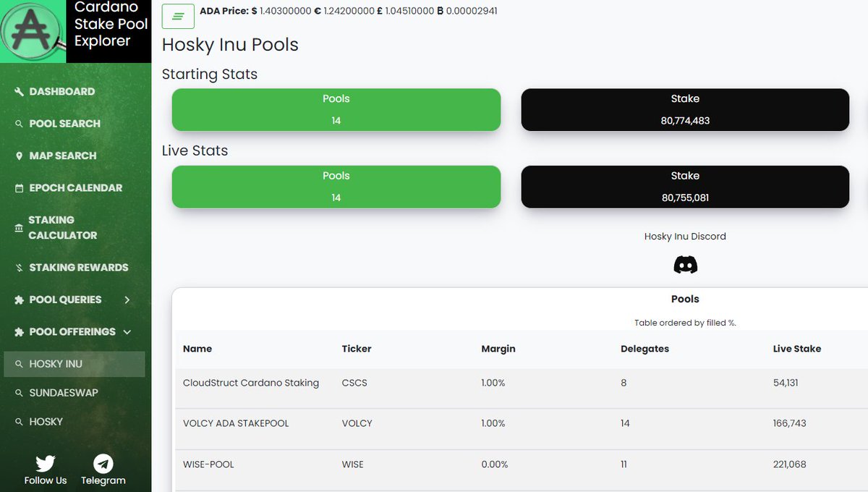Viewport: 868px width, 492px height.
Task: Sort table by Margin column header
Action: pyautogui.click(x=498, y=349)
